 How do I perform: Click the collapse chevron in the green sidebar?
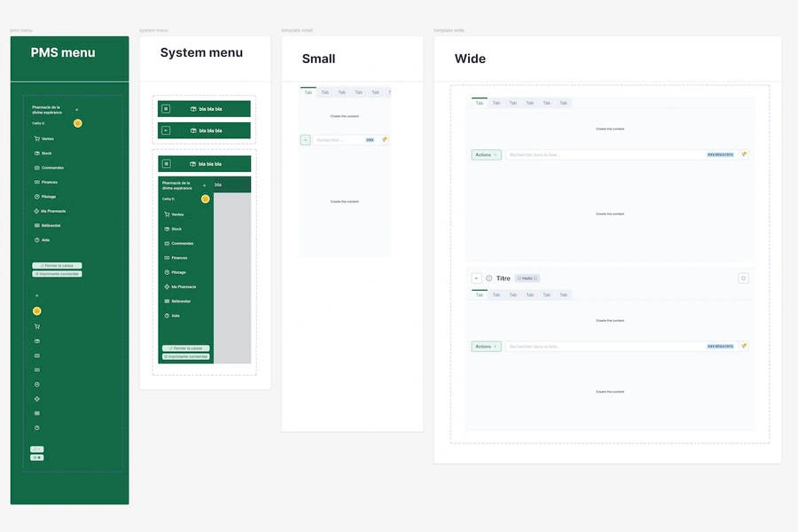coord(76,110)
